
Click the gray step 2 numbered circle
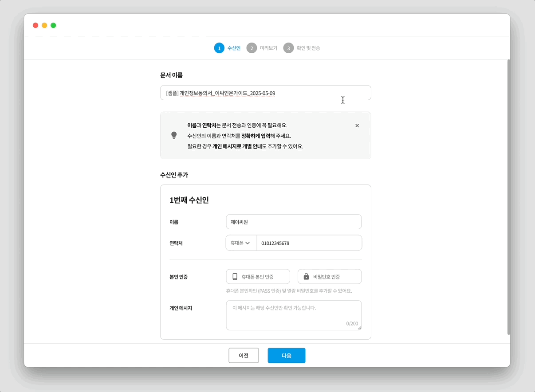point(251,48)
